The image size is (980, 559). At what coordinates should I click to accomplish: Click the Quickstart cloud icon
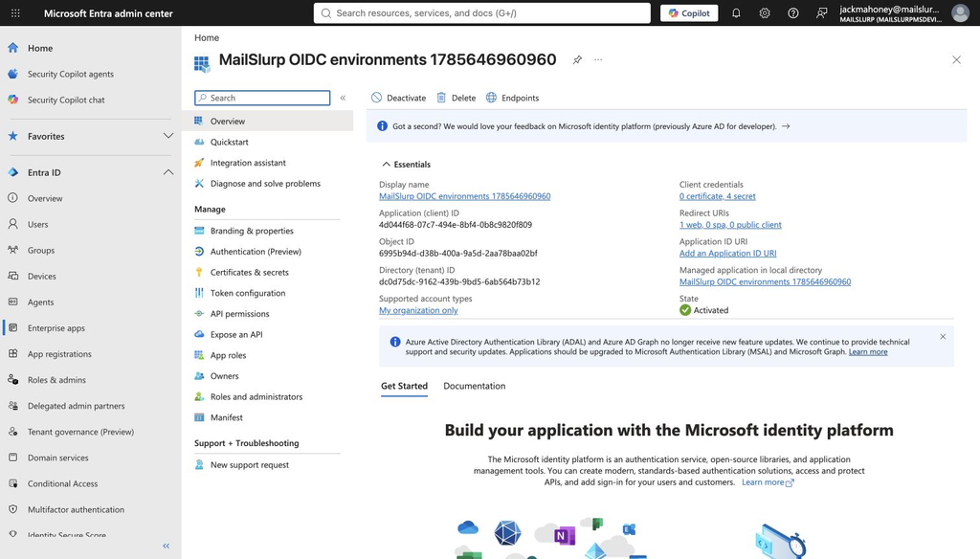pos(199,142)
